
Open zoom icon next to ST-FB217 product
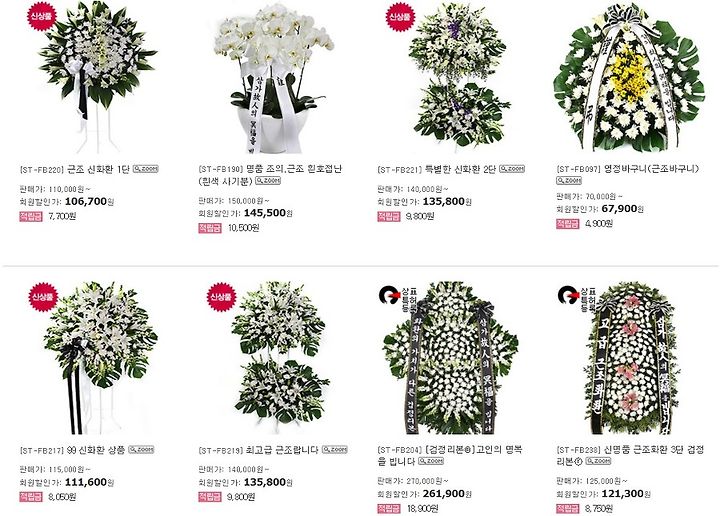[x=141, y=449]
